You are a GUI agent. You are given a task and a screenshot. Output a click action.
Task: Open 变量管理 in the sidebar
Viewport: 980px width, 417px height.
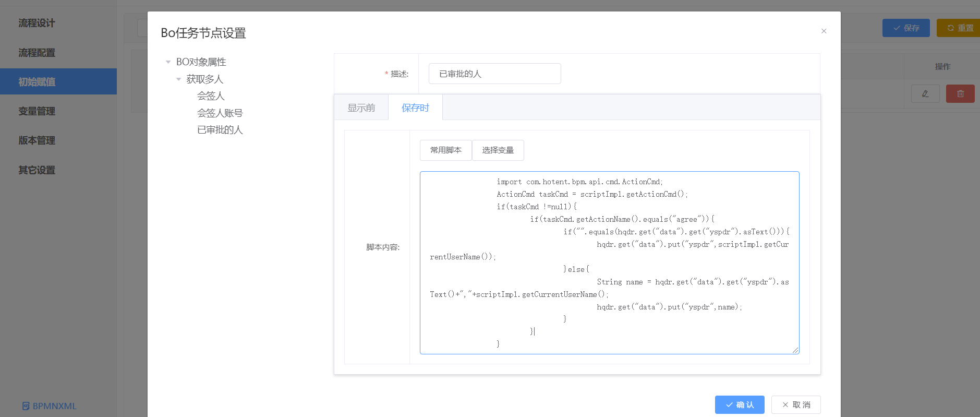pyautogui.click(x=37, y=111)
